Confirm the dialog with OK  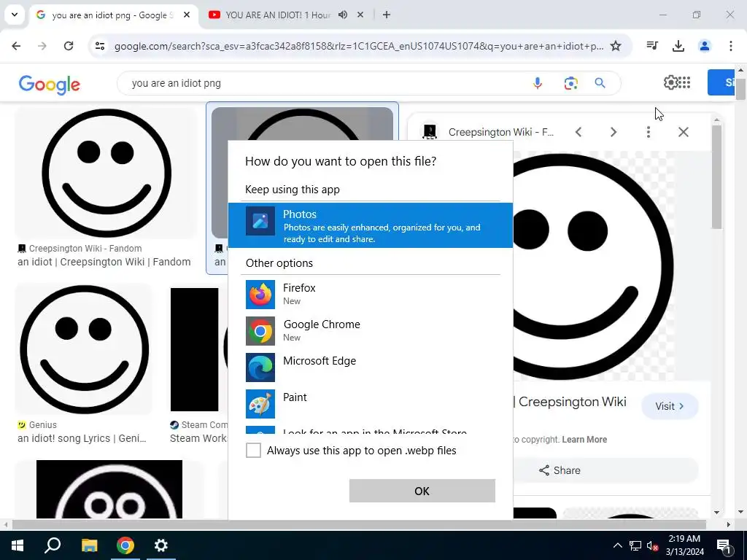422,491
